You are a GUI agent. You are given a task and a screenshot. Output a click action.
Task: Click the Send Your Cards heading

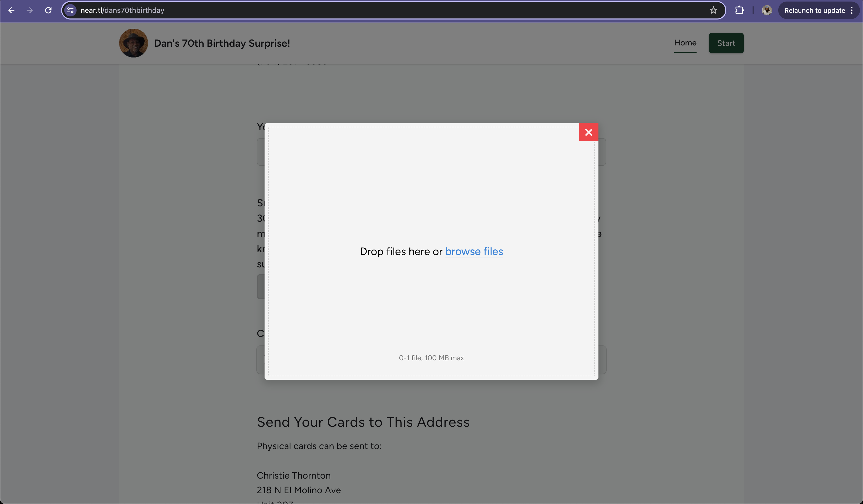(x=363, y=422)
